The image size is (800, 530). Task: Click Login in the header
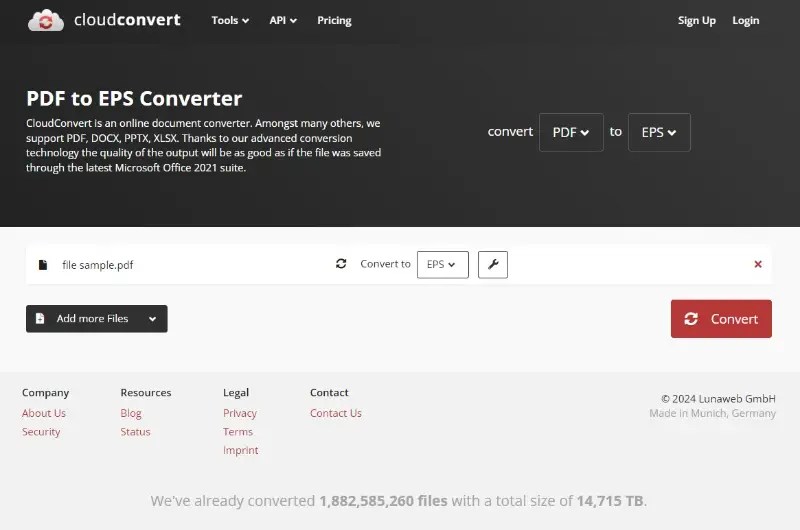pos(745,20)
